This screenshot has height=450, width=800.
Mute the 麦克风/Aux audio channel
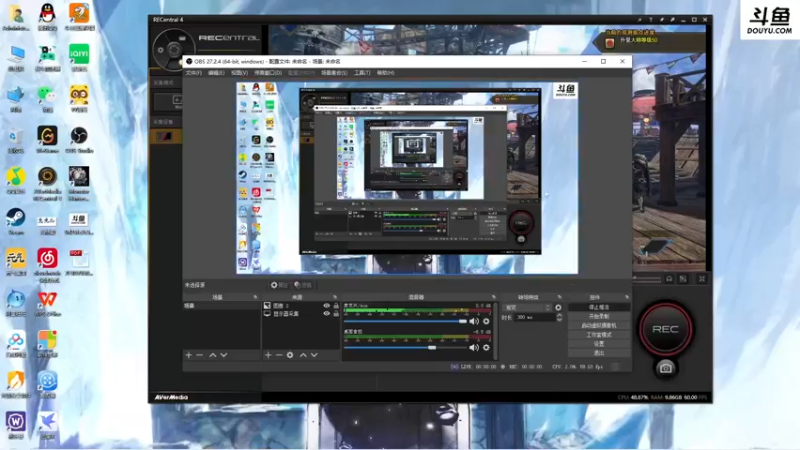pyautogui.click(x=474, y=321)
